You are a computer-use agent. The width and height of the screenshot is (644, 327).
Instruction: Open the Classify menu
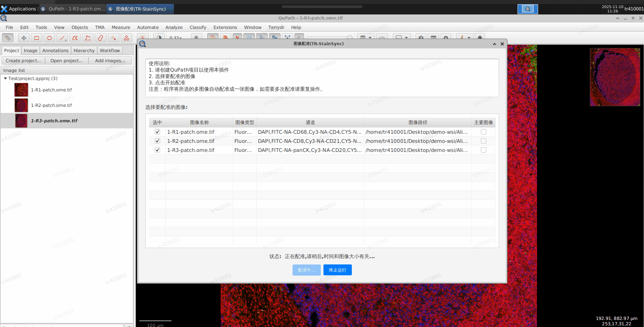tap(198, 27)
